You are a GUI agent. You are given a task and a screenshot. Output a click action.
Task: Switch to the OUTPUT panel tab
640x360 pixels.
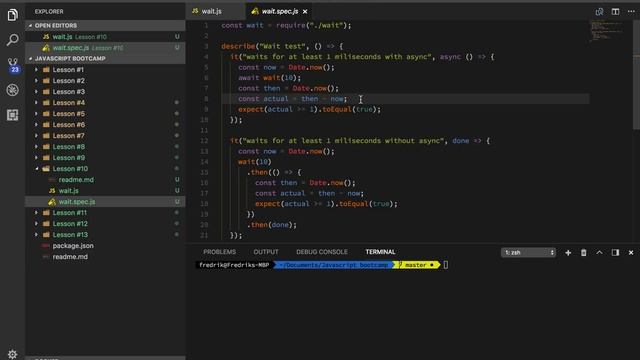266,252
